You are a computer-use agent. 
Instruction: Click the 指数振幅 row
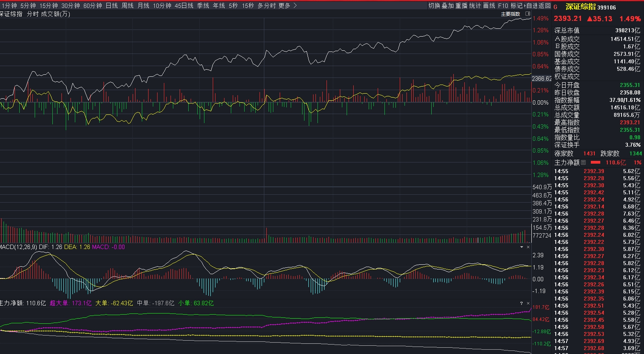(597, 100)
